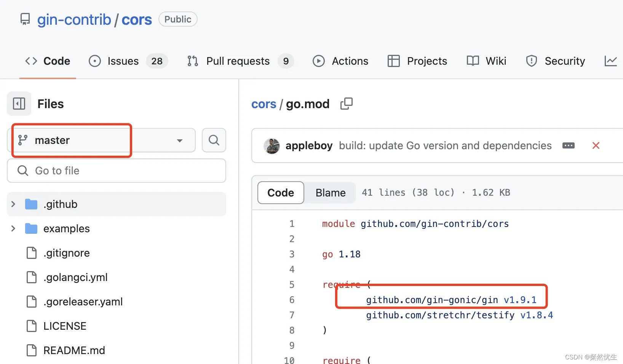Open the Pull requests tab
Image resolution: width=623 pixels, height=364 pixels.
click(240, 61)
